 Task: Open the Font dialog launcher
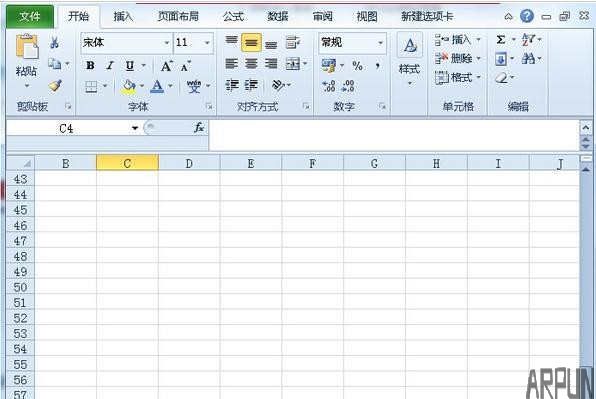tap(209, 107)
